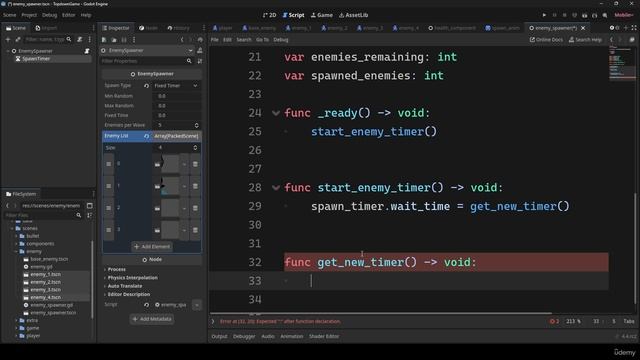The image size is (640, 360).
Task: Fold the start_enemy_timer function arrow
Action: (276, 188)
